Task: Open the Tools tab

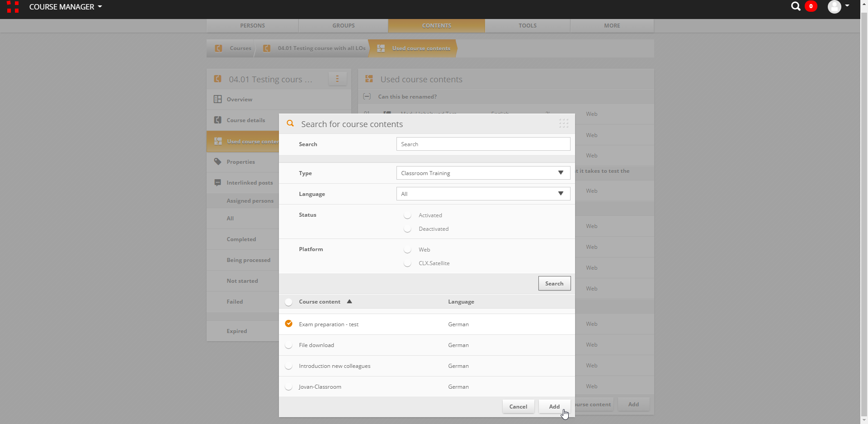Action: pos(527,26)
